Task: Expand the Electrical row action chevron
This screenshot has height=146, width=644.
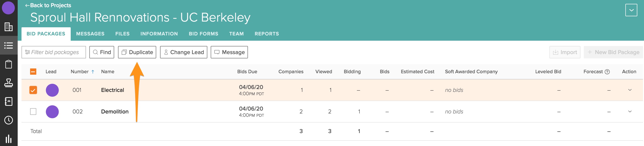Action: click(629, 90)
